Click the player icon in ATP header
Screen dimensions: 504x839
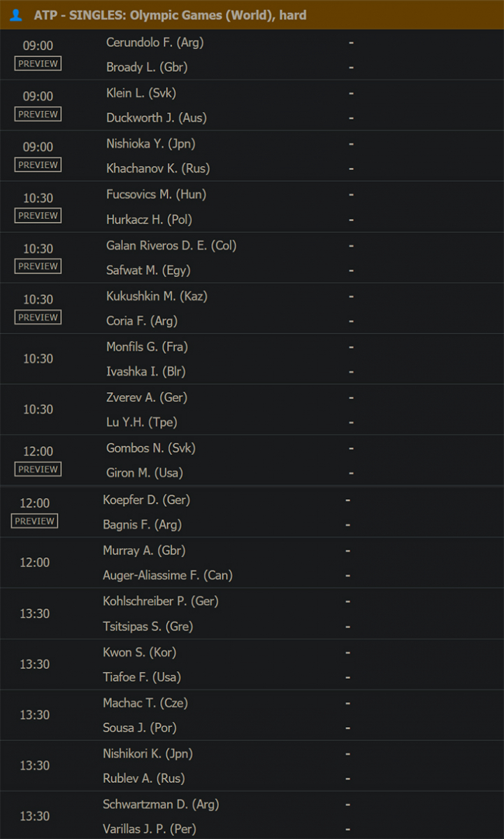(x=16, y=15)
